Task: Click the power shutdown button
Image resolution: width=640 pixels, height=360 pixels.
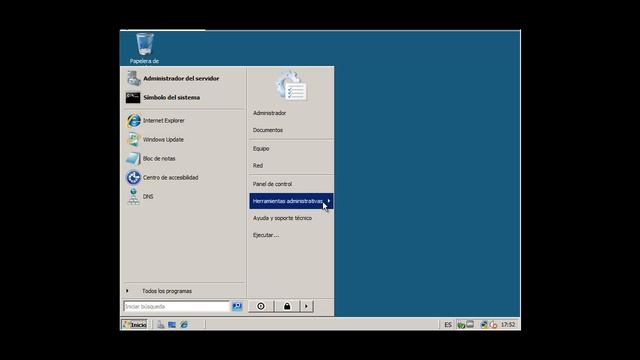Action: (261, 306)
